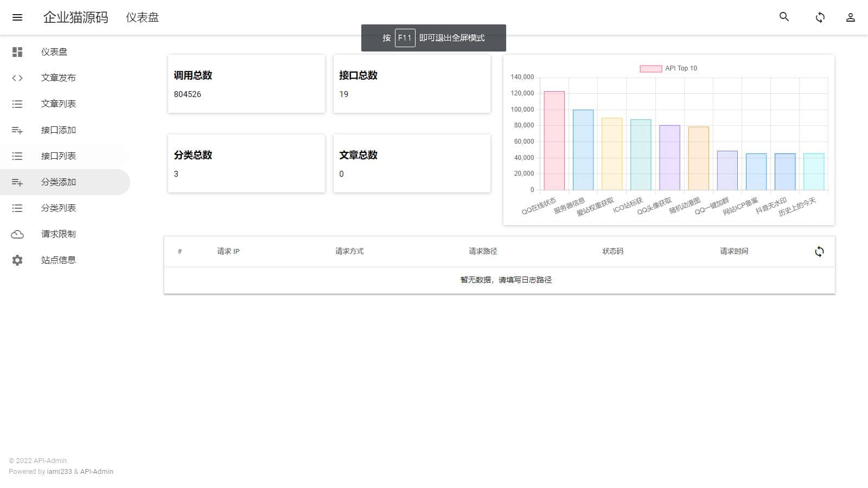Image resolution: width=868 pixels, height=488 pixels.
Task: Click the 请求限制 cloud icon
Action: 17,234
